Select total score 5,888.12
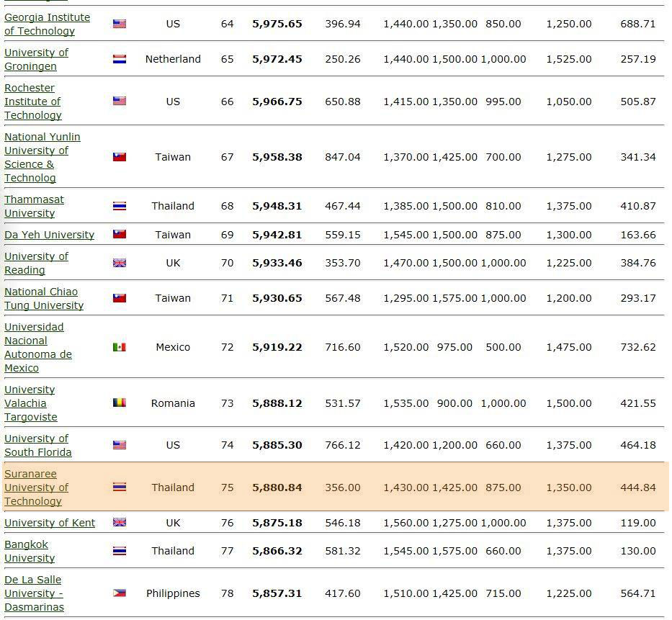This screenshot has height=620, width=672. point(277,403)
